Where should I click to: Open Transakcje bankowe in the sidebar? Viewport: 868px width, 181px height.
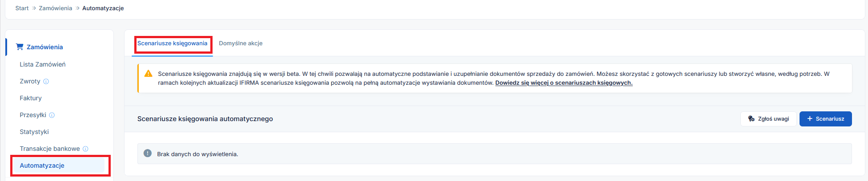click(50, 149)
